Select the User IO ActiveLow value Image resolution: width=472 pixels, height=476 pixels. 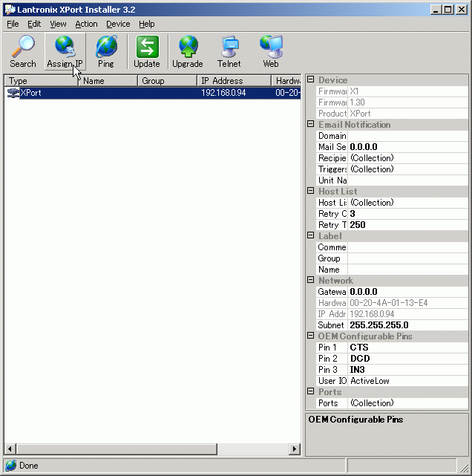tap(407, 381)
